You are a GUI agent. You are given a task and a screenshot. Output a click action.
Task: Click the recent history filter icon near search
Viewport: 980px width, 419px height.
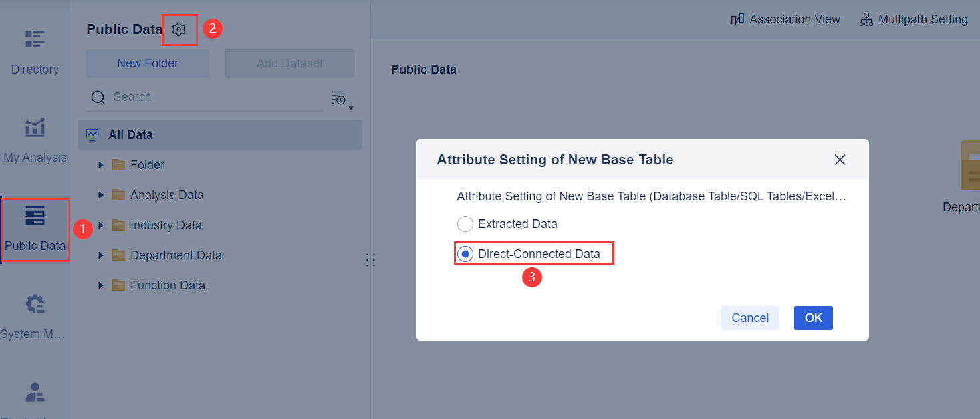tap(338, 97)
